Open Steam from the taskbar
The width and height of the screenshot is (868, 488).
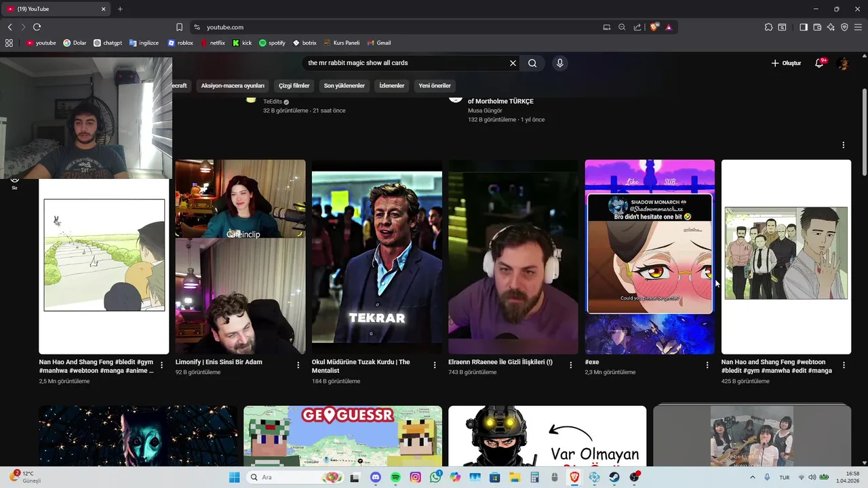tap(614, 477)
